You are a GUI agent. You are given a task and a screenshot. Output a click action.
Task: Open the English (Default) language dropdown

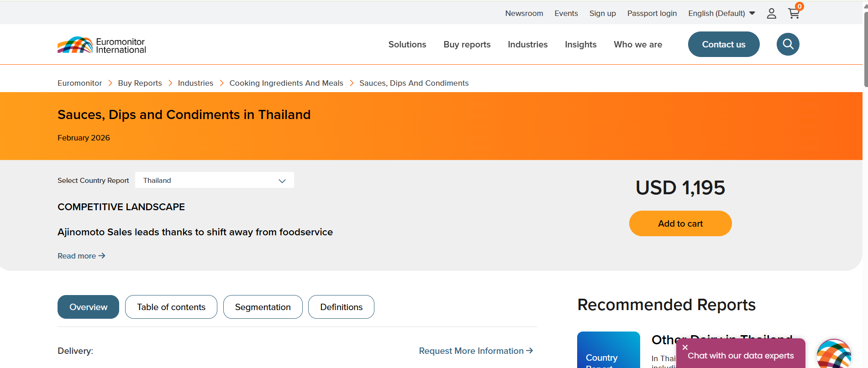point(721,13)
